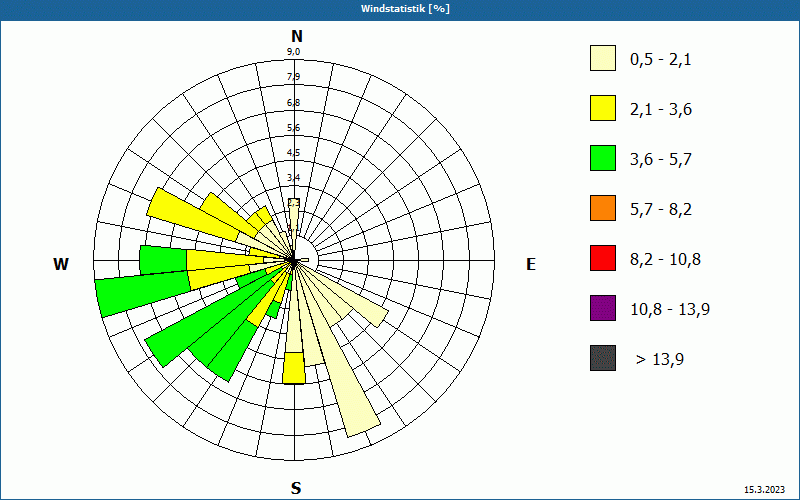Click the N compass label

click(x=296, y=36)
